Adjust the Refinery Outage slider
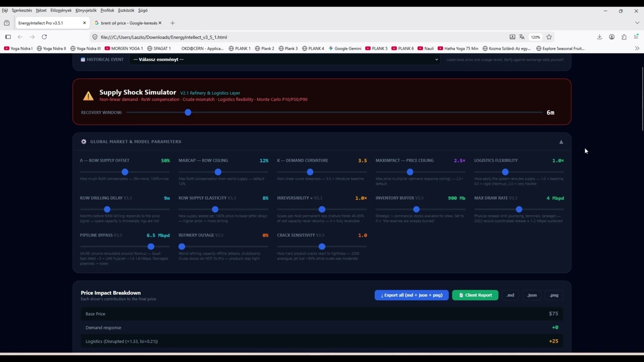 [x=223, y=246]
